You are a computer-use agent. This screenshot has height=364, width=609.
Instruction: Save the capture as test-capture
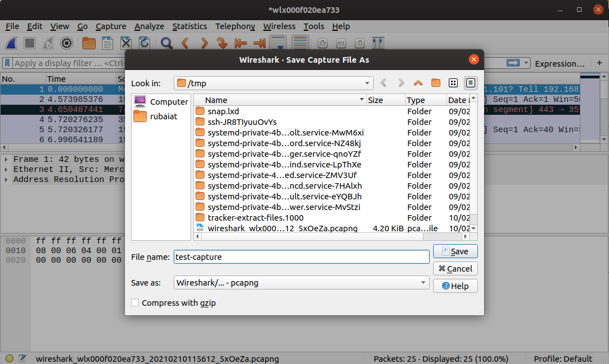(455, 251)
